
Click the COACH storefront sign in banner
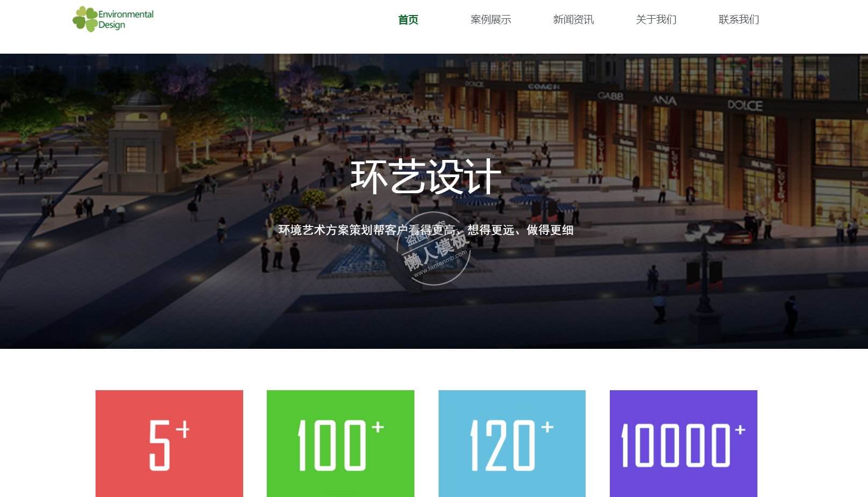pyautogui.click(x=543, y=86)
